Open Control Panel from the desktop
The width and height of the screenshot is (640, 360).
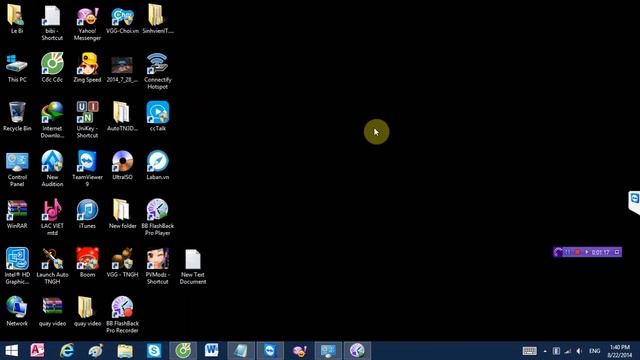(x=17, y=169)
